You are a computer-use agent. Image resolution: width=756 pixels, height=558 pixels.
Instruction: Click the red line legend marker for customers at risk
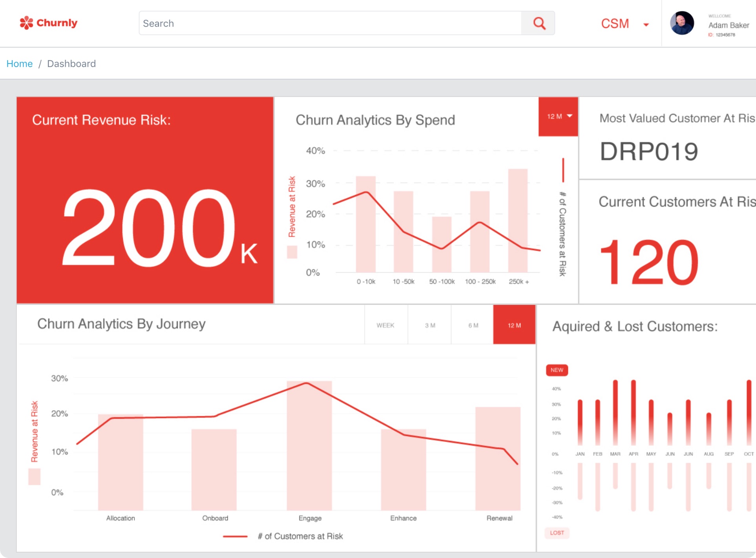click(x=235, y=536)
